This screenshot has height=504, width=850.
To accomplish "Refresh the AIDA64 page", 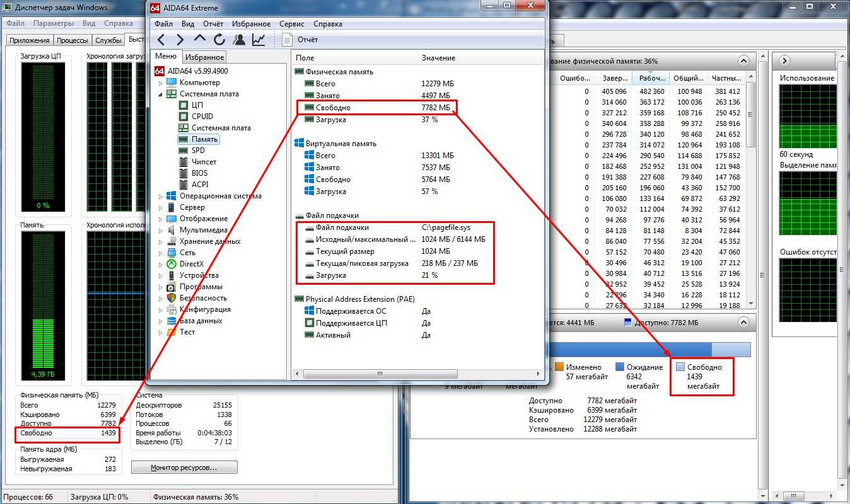I will [219, 40].
